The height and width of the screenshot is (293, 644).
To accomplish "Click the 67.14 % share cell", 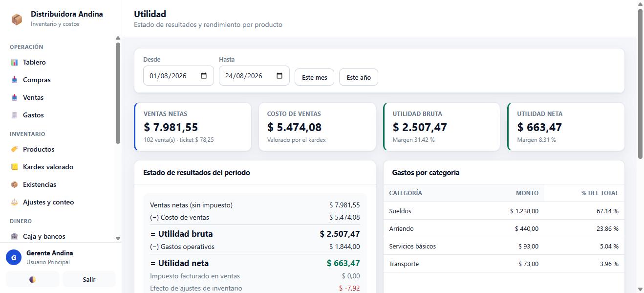I will [x=607, y=211].
